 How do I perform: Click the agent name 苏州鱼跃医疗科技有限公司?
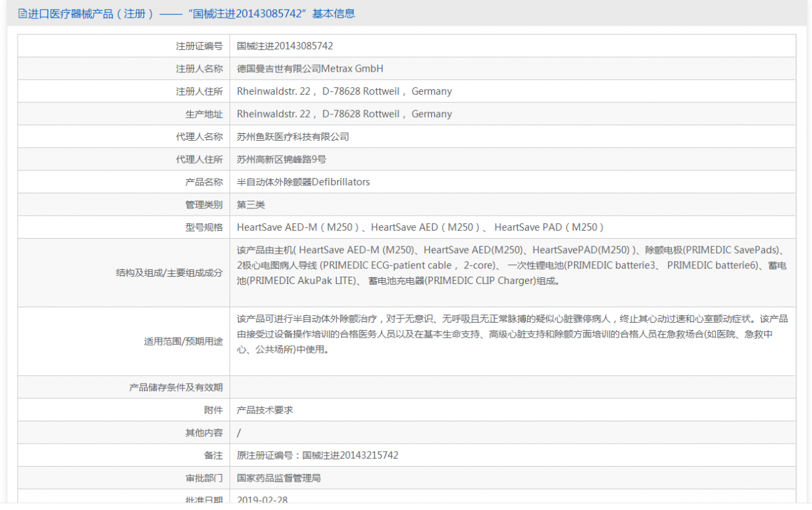point(293,137)
